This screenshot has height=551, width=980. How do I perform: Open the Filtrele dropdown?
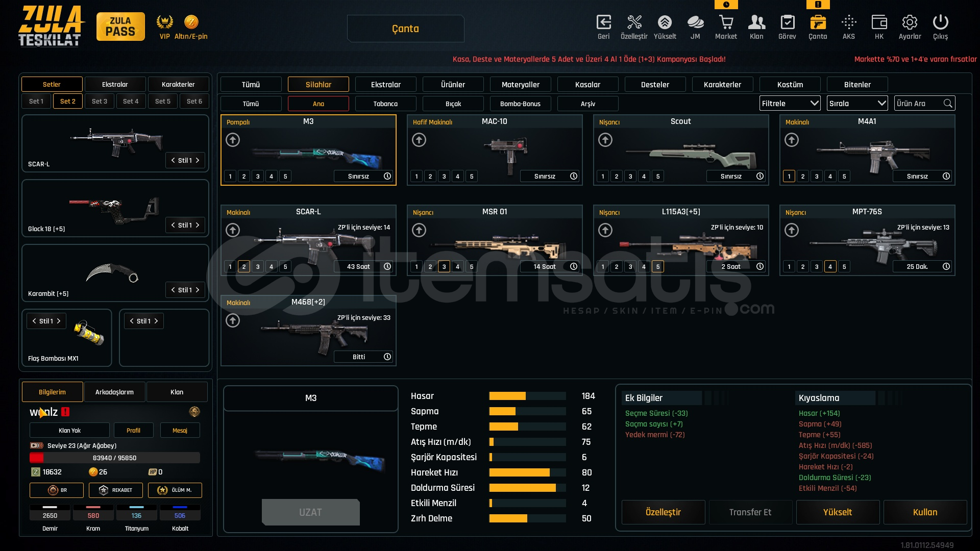pyautogui.click(x=790, y=104)
